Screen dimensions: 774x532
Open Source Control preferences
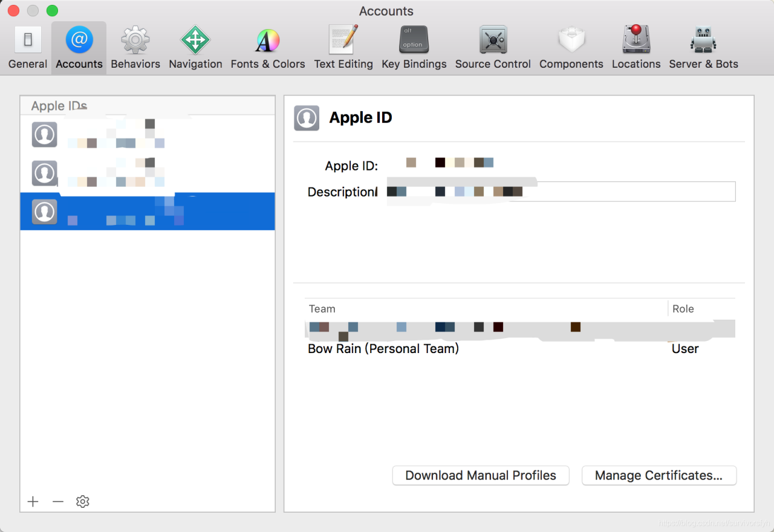pyautogui.click(x=493, y=48)
